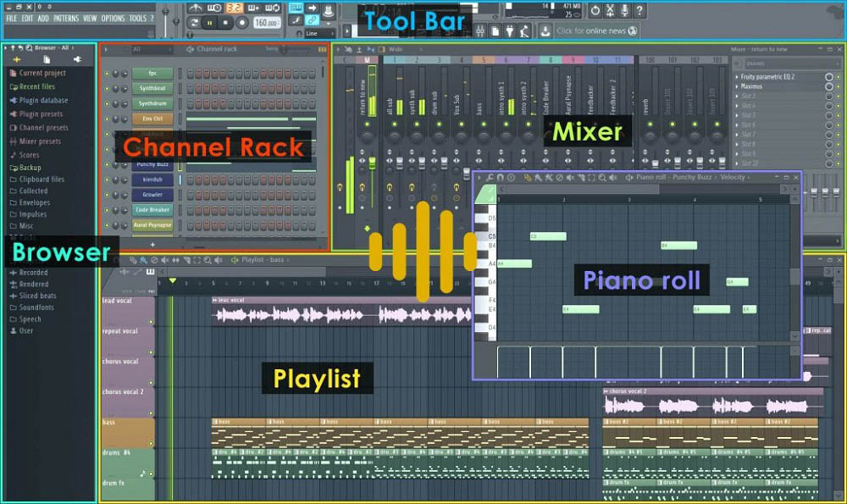Toggle the Synthbeat channel mute LED

tap(107, 88)
